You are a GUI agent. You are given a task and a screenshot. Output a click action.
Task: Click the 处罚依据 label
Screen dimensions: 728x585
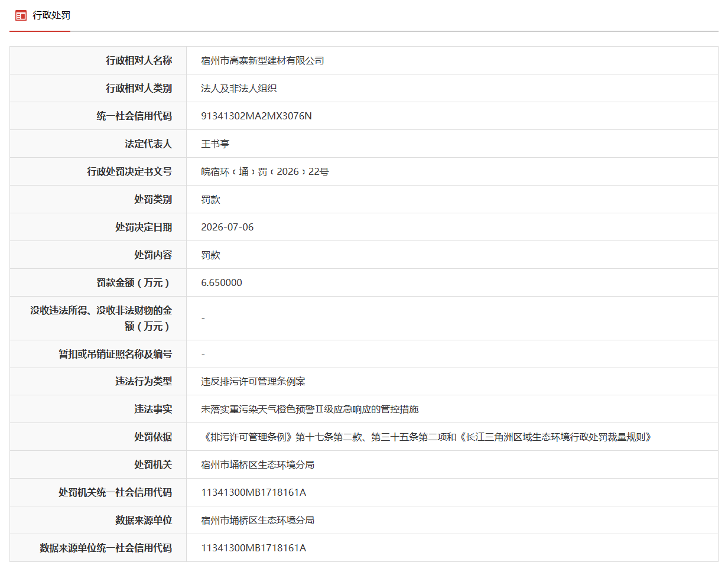click(x=153, y=437)
